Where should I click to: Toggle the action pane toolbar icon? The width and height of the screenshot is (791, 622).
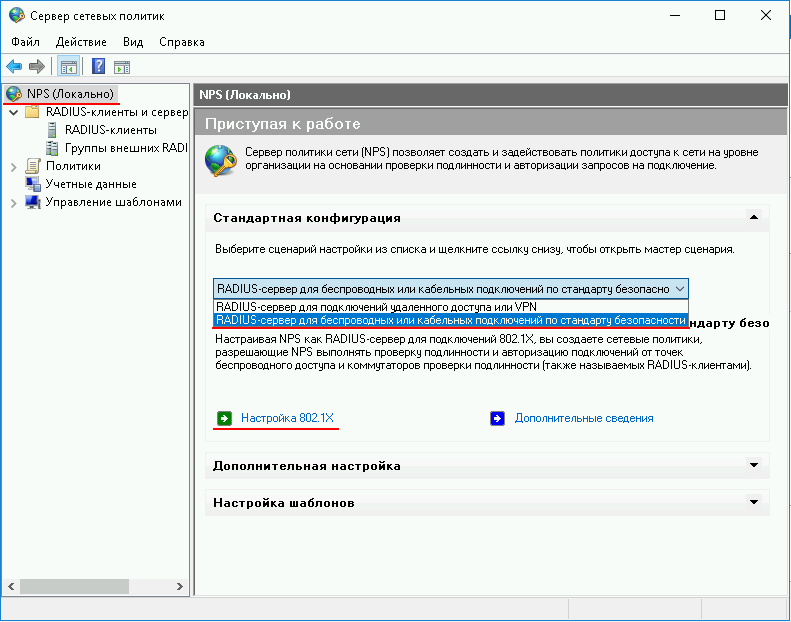(122, 67)
